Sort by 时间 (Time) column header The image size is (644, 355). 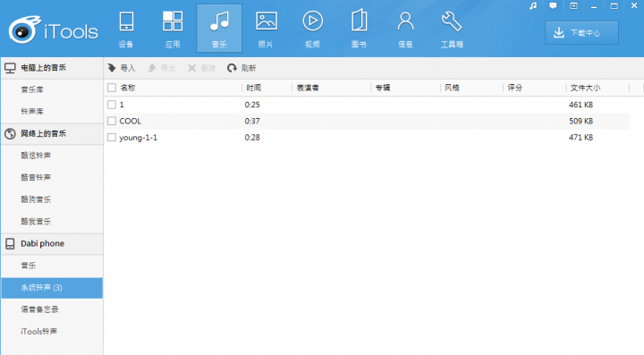pos(254,88)
